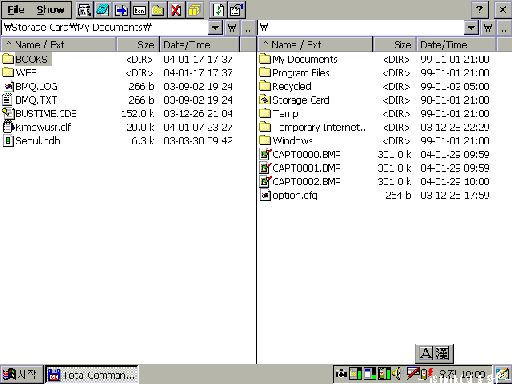Image resolution: width=512 pixels, height=384 pixels.
Task: Click the taskbar clock showing 10:00
Action: click(462, 375)
